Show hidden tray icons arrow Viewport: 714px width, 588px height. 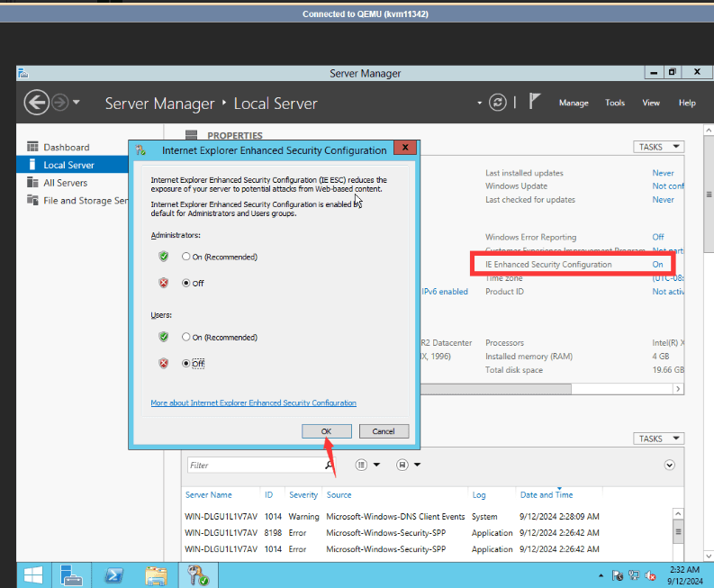pos(601,575)
